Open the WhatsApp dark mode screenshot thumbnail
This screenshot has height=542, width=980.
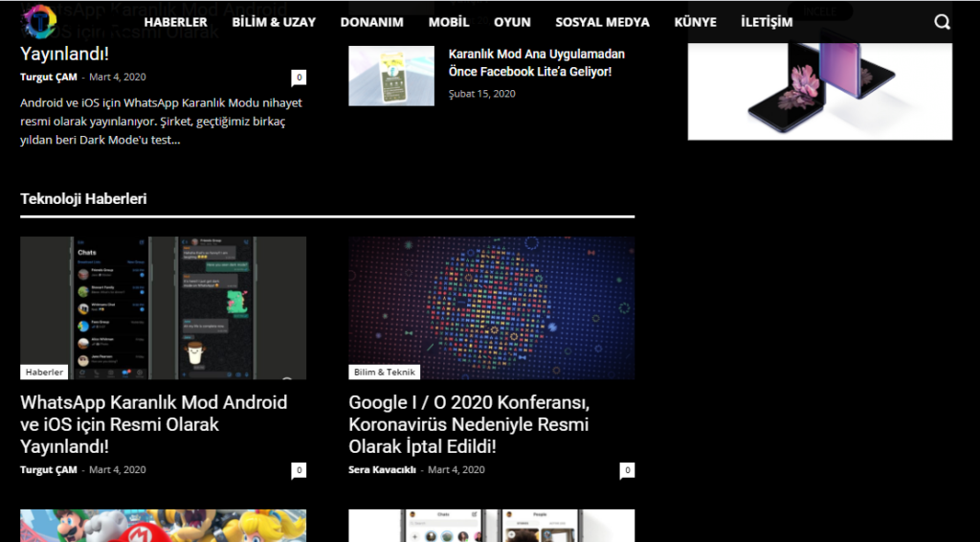click(x=163, y=307)
